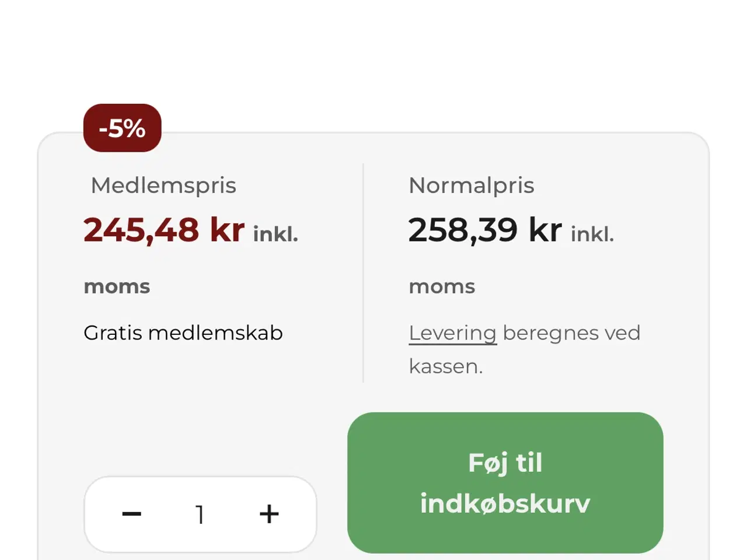
Task: Tap the plus sign in the quantity stepper
Action: [x=269, y=514]
